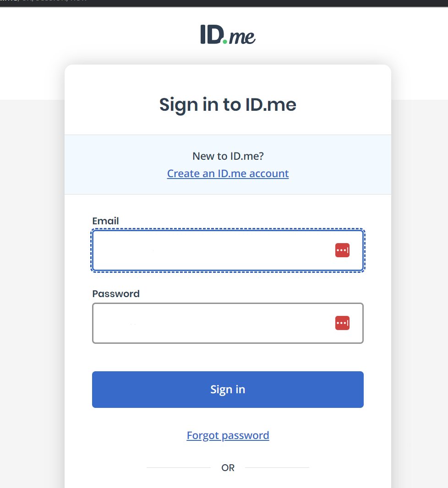Click the password manager icon in Email field
The width and height of the screenshot is (448, 488).
click(x=342, y=250)
